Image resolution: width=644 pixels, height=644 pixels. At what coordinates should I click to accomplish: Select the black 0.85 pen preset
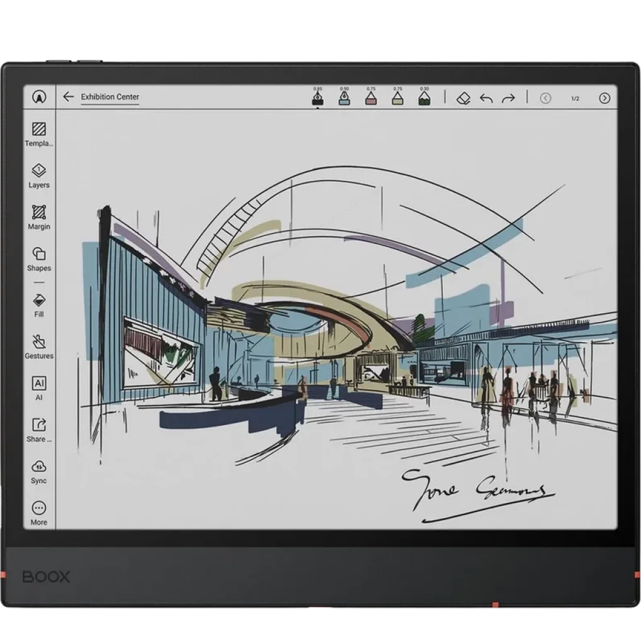coord(318,97)
